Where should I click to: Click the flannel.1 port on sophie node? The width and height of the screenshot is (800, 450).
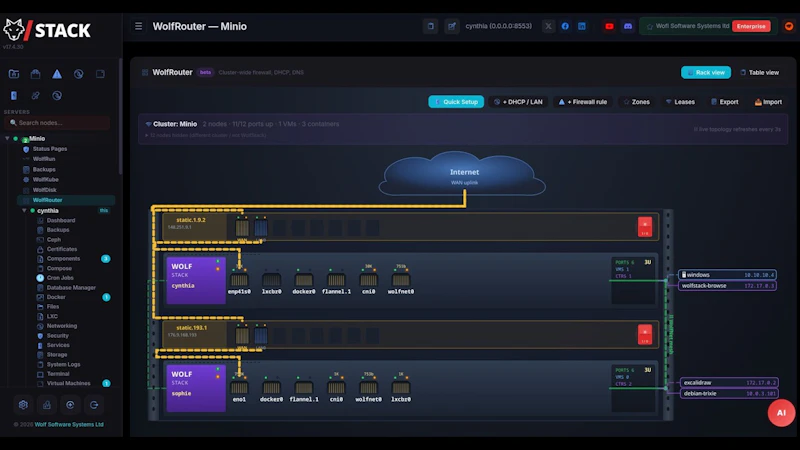304,389
